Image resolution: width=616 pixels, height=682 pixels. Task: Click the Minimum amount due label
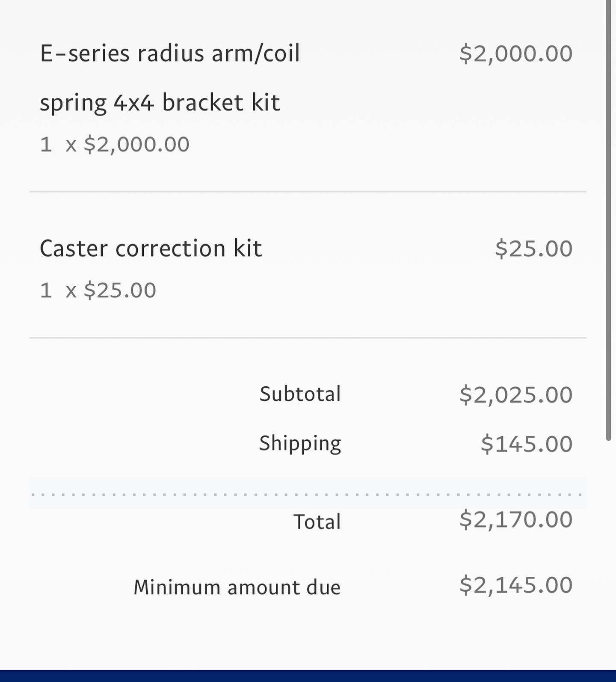[237, 587]
